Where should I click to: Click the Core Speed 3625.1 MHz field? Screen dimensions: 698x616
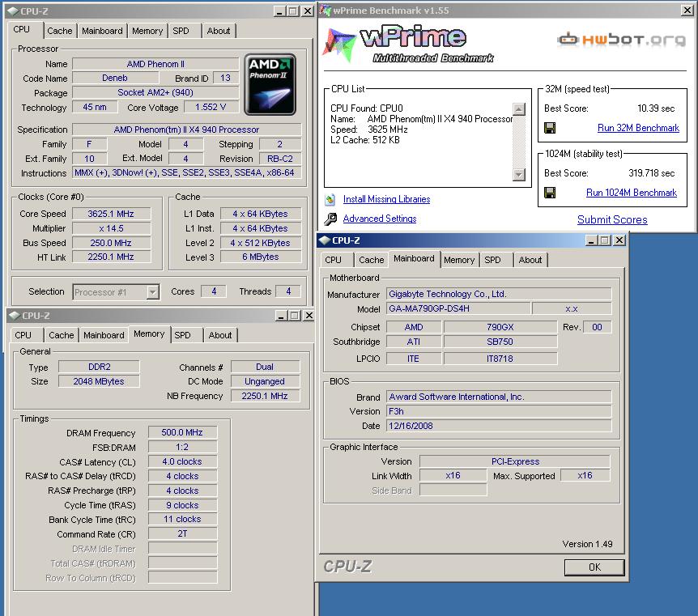tap(111, 214)
